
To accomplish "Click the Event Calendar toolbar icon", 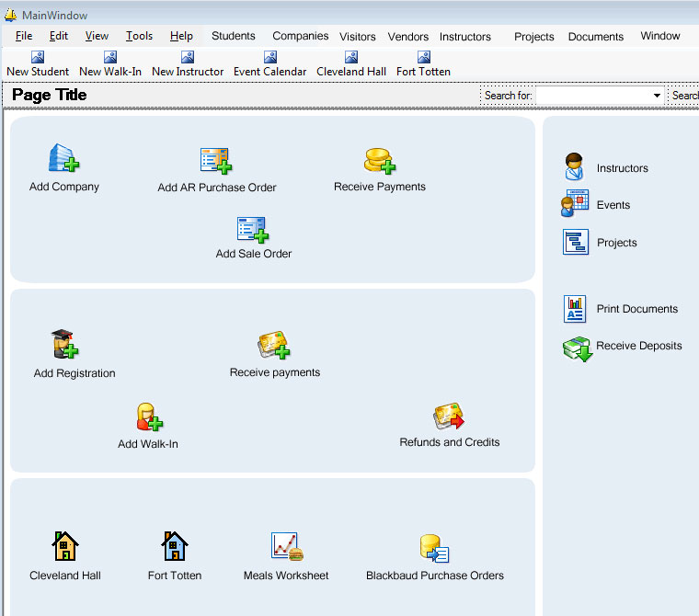I will click(270, 57).
